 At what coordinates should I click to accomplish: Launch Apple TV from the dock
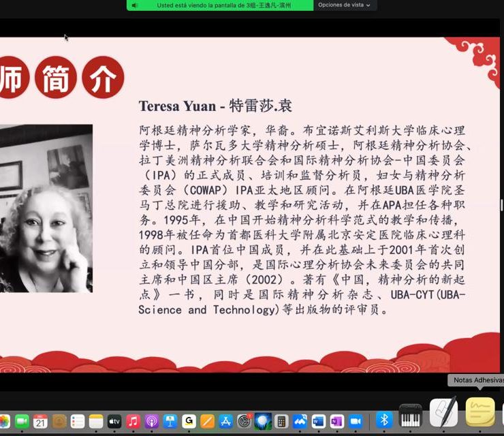pyautogui.click(x=114, y=422)
